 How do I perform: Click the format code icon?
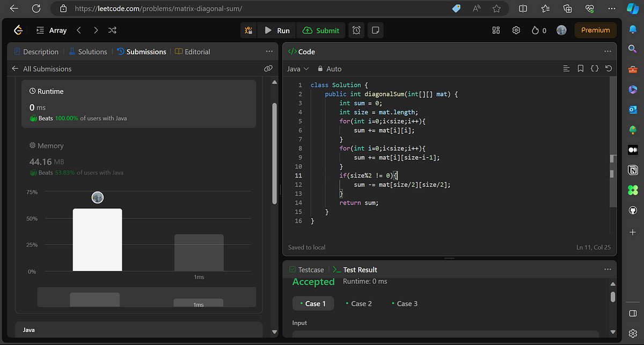click(x=566, y=69)
